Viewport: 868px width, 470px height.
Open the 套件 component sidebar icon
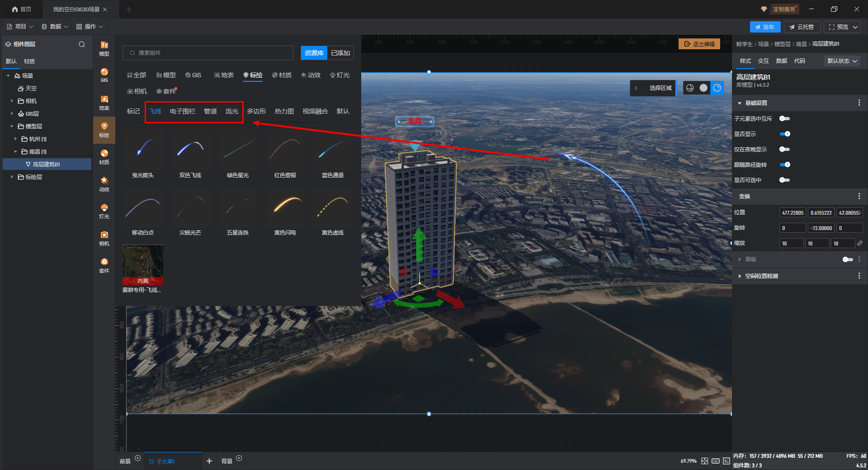point(104,265)
